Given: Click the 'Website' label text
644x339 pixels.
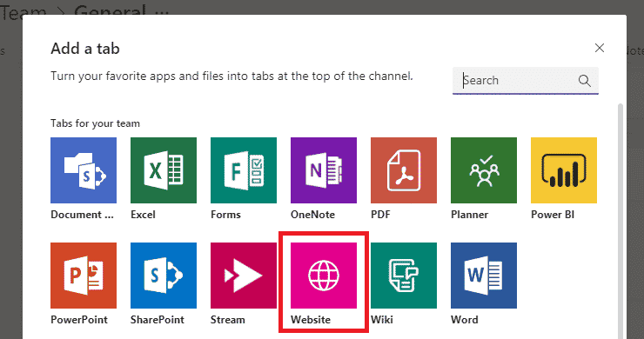Looking at the screenshot, I should coord(311,320).
